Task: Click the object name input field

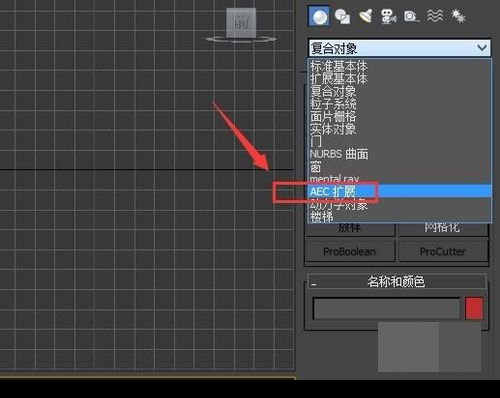Action: coord(386,309)
